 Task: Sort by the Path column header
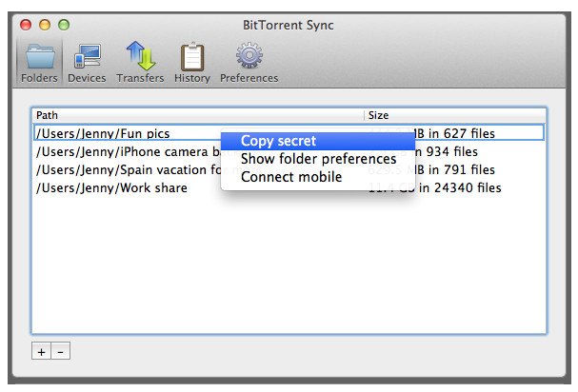198,115
